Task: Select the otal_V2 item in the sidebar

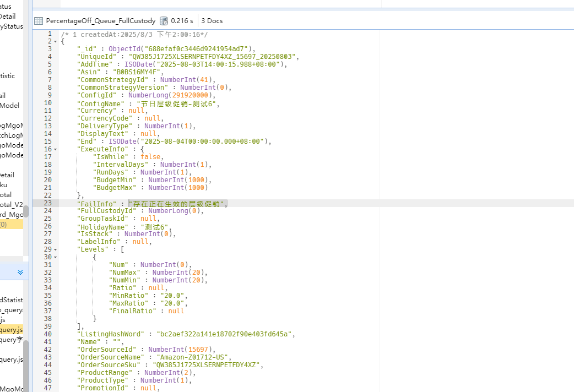Action: point(12,205)
